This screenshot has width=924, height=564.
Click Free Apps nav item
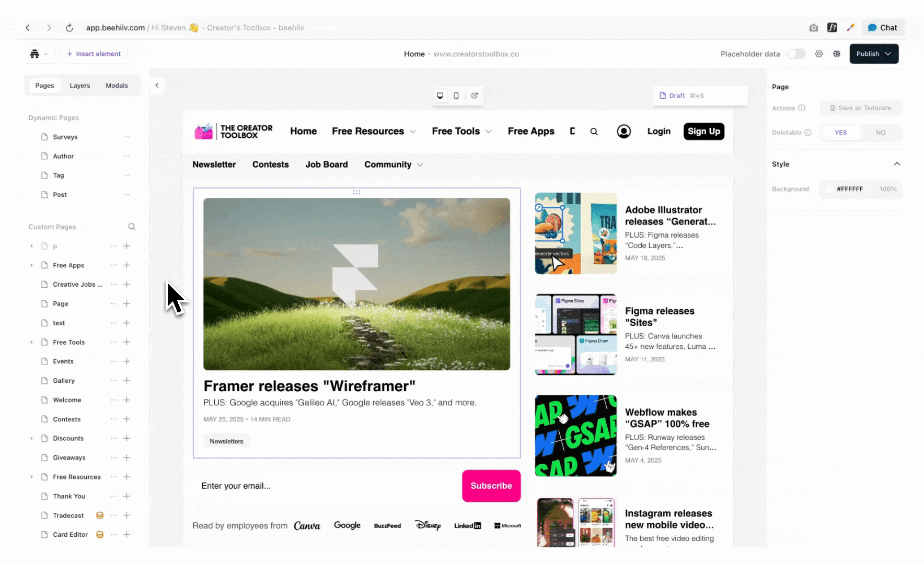point(531,131)
